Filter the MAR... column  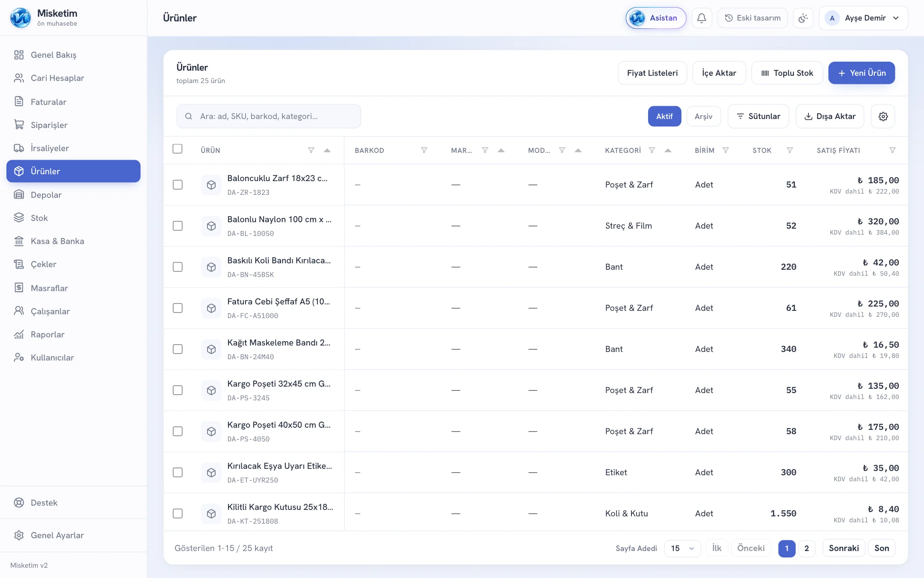[485, 150]
